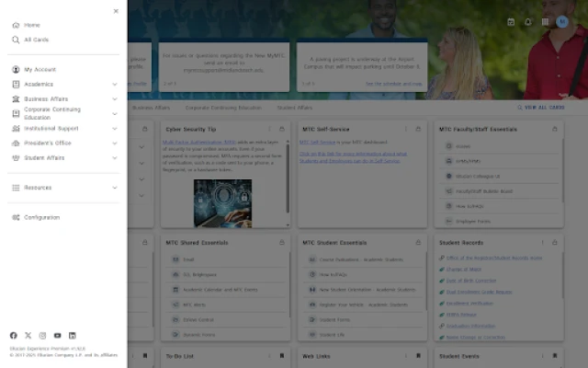Click the View All Cards link

542,108
